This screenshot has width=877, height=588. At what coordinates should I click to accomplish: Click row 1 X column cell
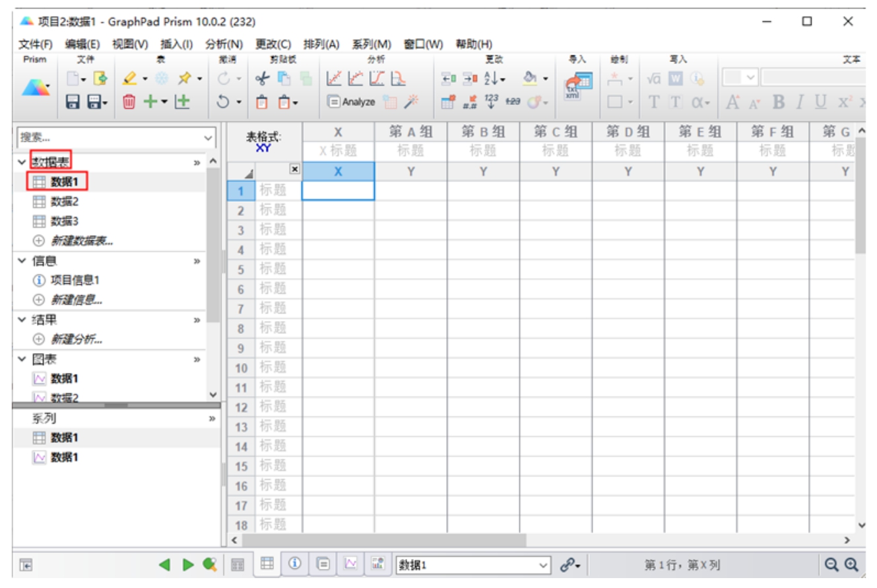338,191
